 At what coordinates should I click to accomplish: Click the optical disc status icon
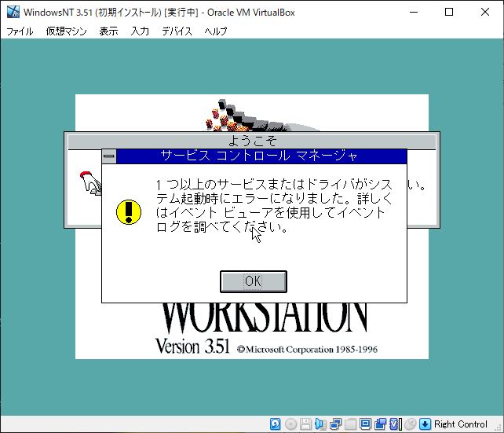290,424
